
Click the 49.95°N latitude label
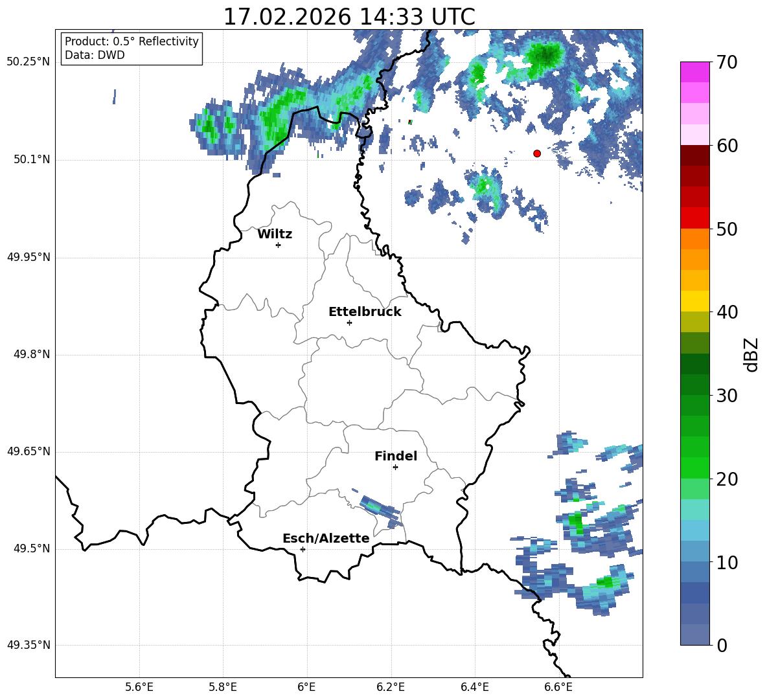tap(29, 258)
